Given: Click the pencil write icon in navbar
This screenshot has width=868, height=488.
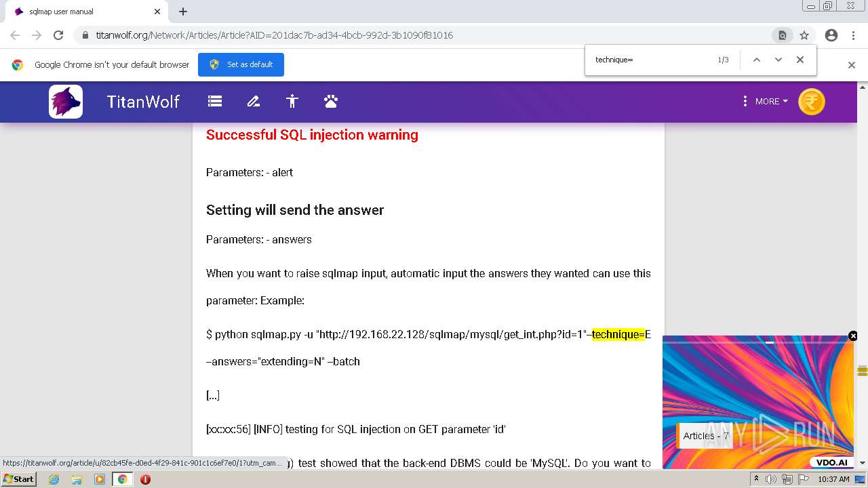Looking at the screenshot, I should [254, 102].
